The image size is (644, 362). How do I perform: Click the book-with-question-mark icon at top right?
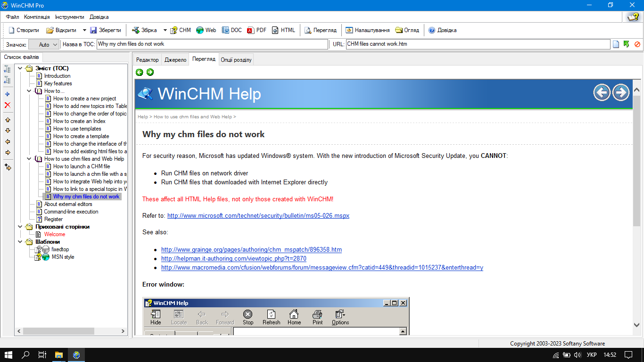tap(633, 17)
